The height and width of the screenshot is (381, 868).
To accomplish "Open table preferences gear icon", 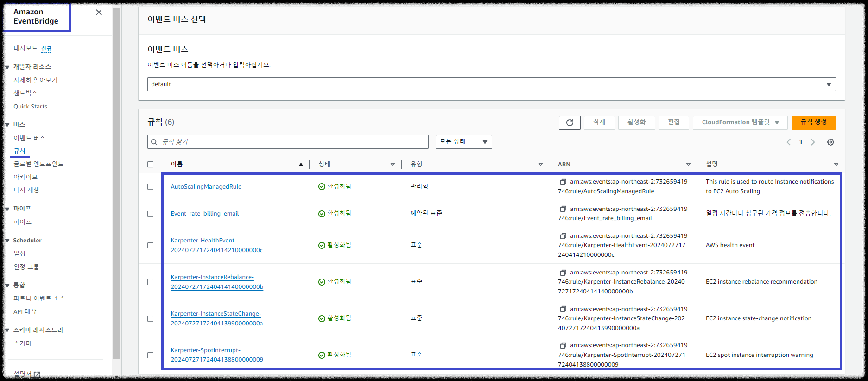I will [x=830, y=142].
